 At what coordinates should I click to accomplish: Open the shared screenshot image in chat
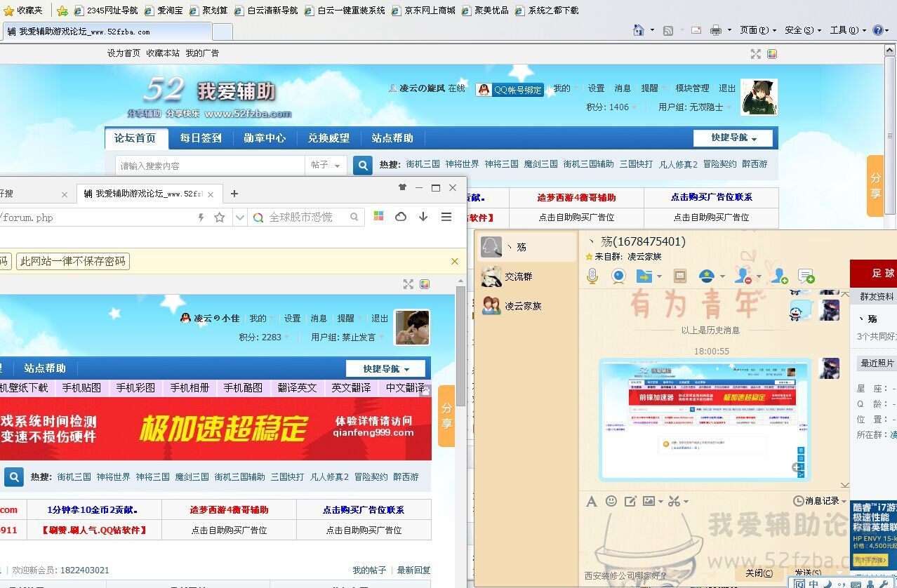(x=705, y=419)
